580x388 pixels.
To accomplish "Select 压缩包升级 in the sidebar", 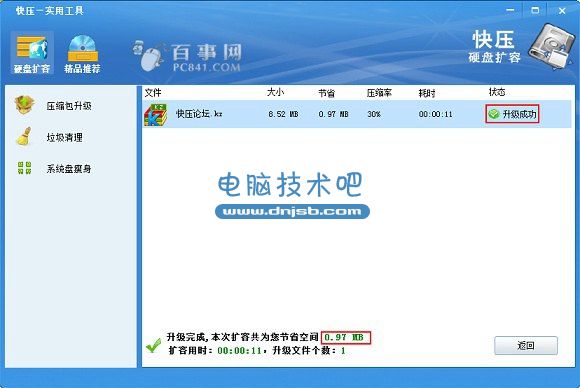I will [x=69, y=106].
